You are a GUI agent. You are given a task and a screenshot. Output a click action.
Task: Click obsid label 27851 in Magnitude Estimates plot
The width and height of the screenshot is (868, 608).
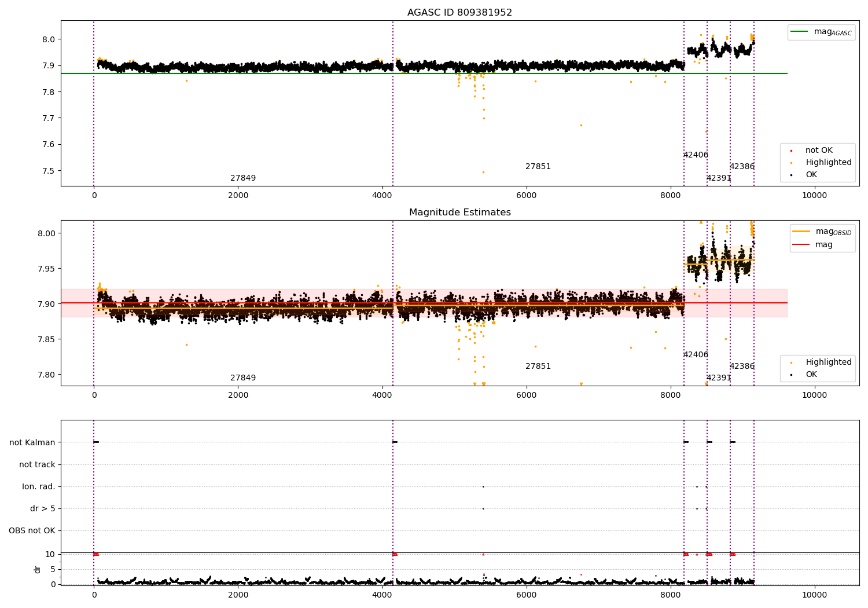click(x=538, y=367)
